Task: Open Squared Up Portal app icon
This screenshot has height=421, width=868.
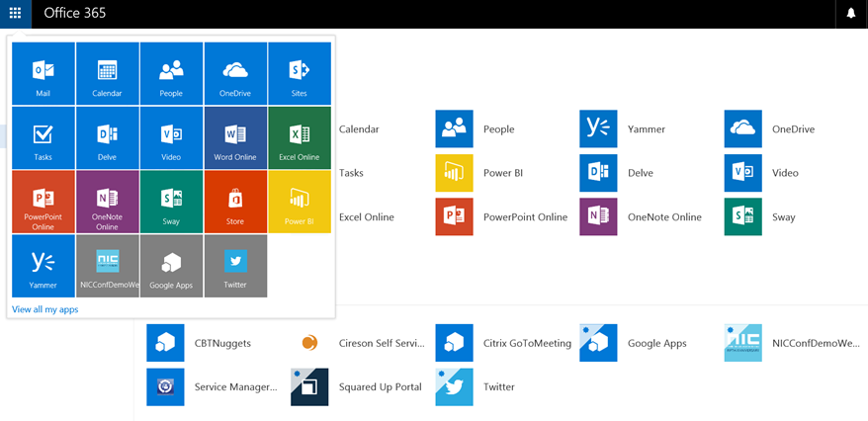Action: coord(310,387)
